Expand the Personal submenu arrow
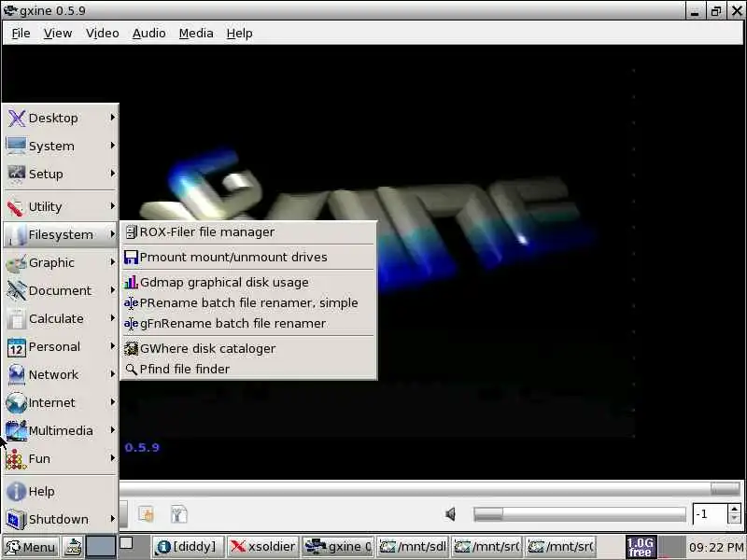The image size is (747, 560). (x=112, y=346)
